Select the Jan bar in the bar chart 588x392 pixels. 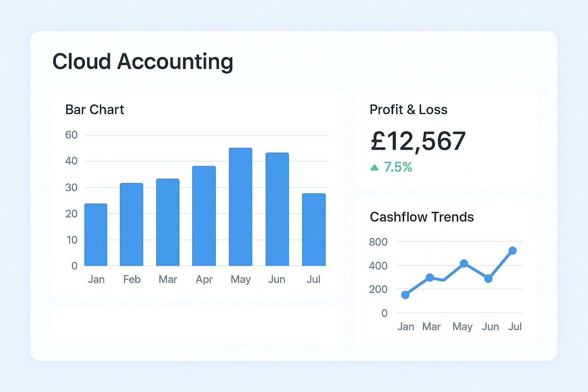pyautogui.click(x=96, y=235)
